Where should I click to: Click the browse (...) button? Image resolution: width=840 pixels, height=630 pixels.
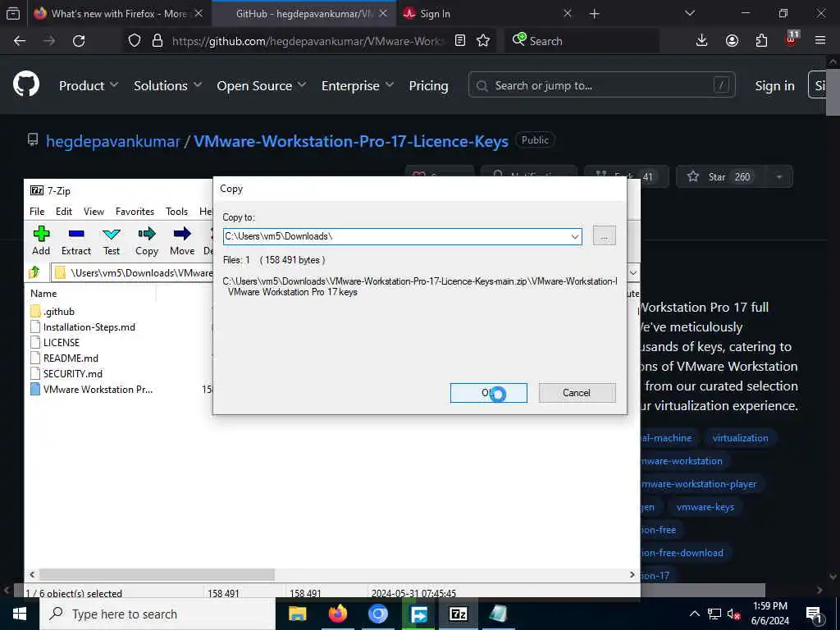click(x=605, y=236)
